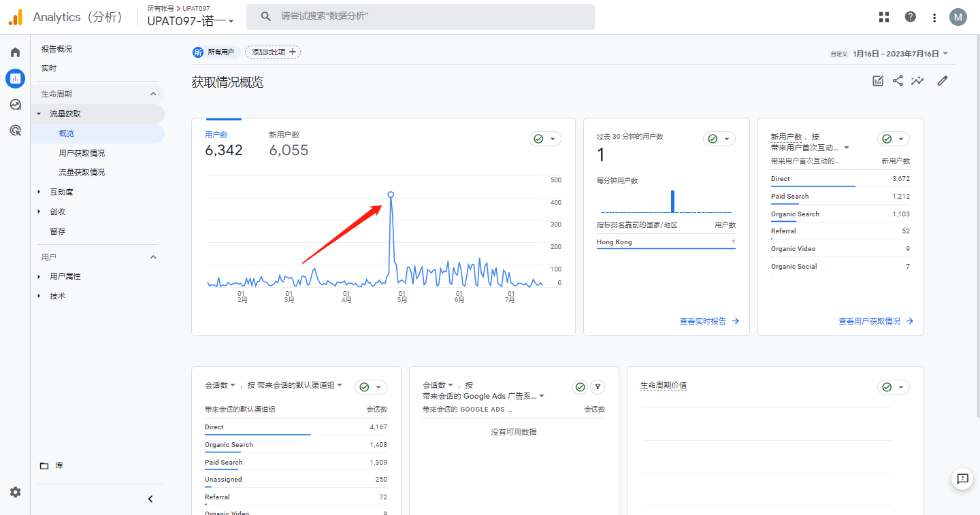Image resolution: width=980 pixels, height=515 pixels.
Task: Open the Library folder item
Action: pyautogui.click(x=52, y=465)
